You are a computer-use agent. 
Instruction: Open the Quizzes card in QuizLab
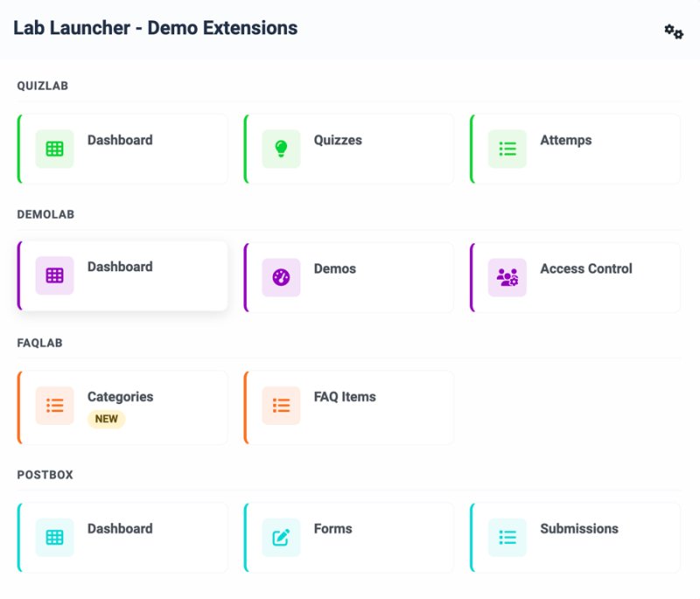pyautogui.click(x=348, y=149)
